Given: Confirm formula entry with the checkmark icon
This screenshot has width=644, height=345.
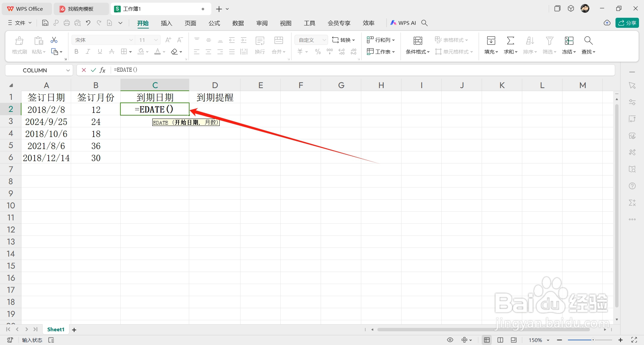Looking at the screenshot, I should click(x=93, y=70).
